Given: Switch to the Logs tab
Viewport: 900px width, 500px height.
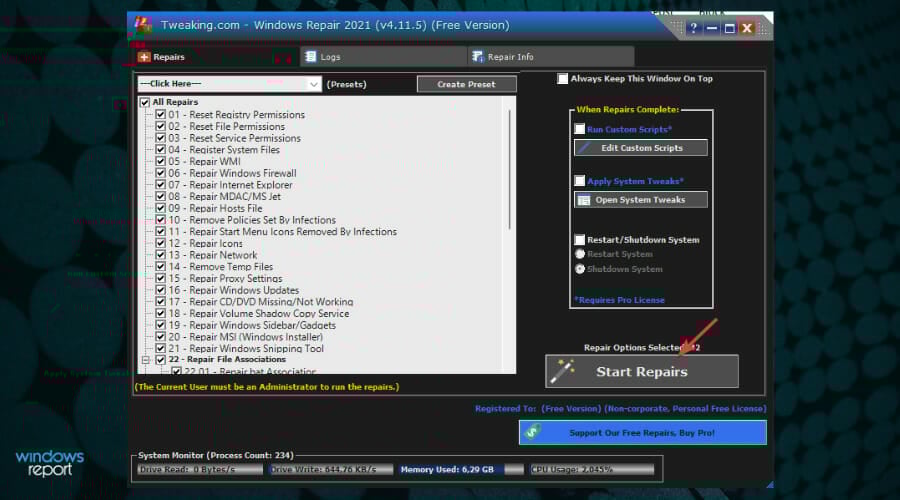Looking at the screenshot, I should pyautogui.click(x=383, y=57).
